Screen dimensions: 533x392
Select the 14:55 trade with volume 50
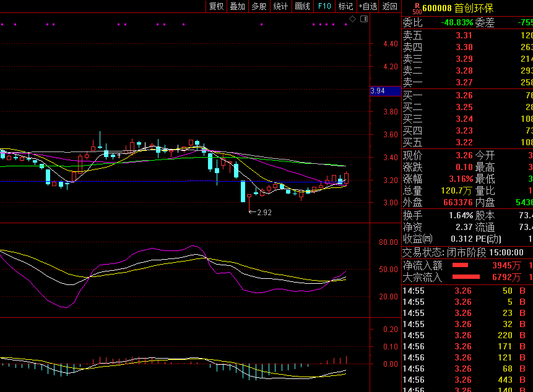[467, 291]
